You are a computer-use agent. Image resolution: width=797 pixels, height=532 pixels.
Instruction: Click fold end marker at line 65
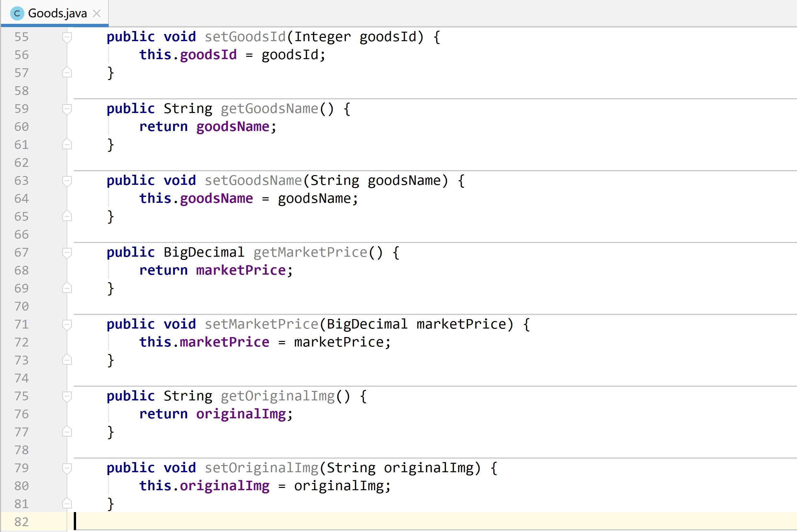[67, 217]
